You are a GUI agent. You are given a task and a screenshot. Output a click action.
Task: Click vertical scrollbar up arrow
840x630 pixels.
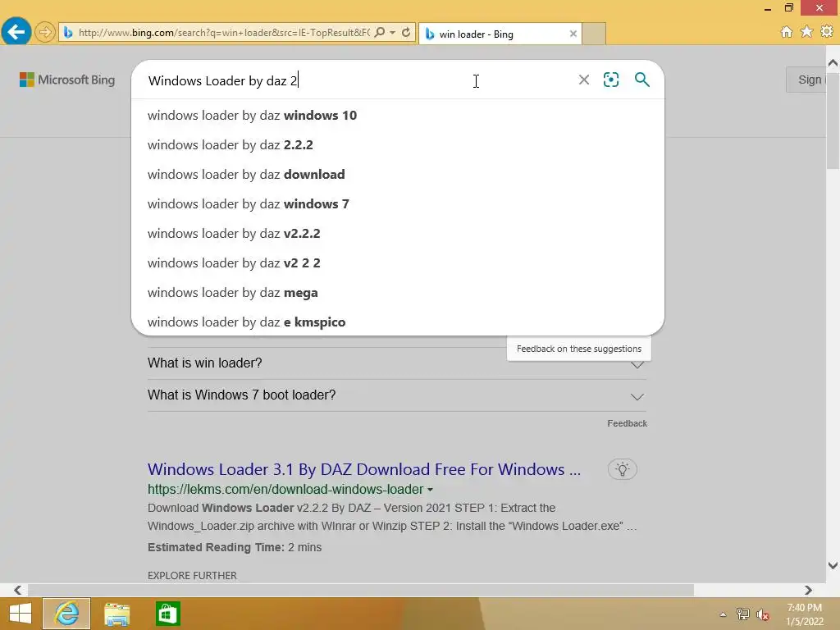(833, 62)
